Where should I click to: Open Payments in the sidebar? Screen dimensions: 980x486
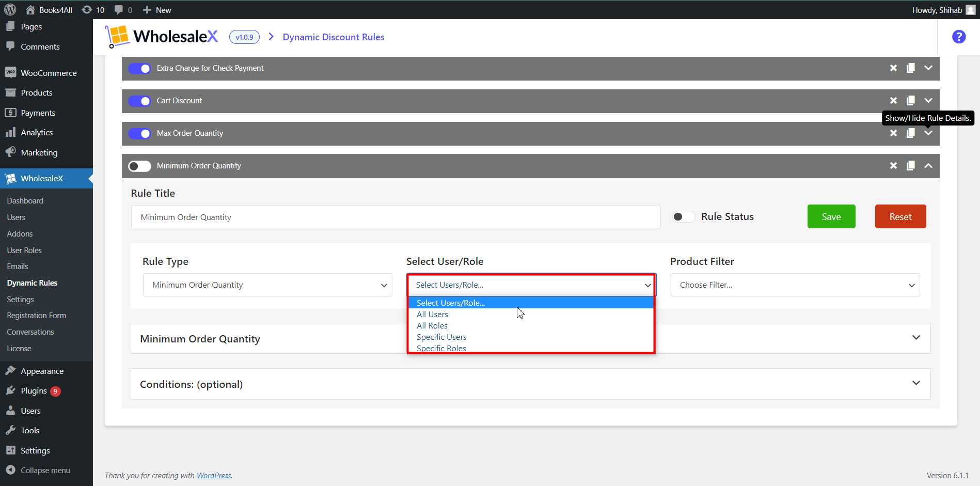[x=46, y=113]
